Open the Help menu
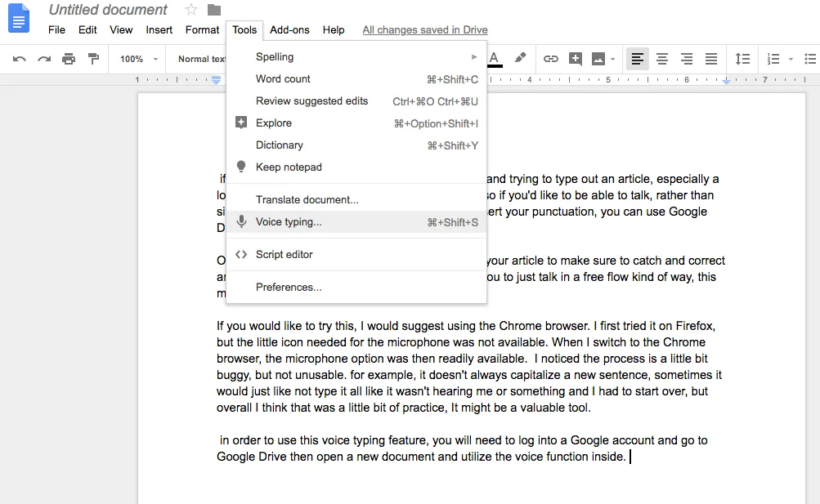The image size is (820, 504). click(333, 29)
